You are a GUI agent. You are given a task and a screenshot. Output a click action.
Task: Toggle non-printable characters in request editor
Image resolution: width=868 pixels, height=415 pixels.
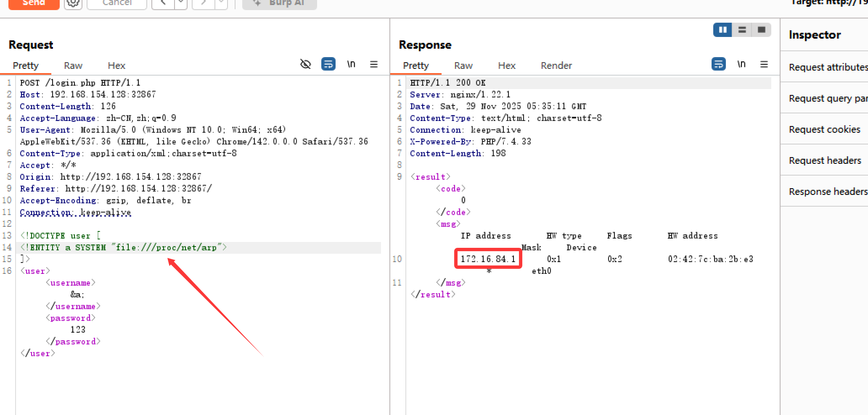351,64
